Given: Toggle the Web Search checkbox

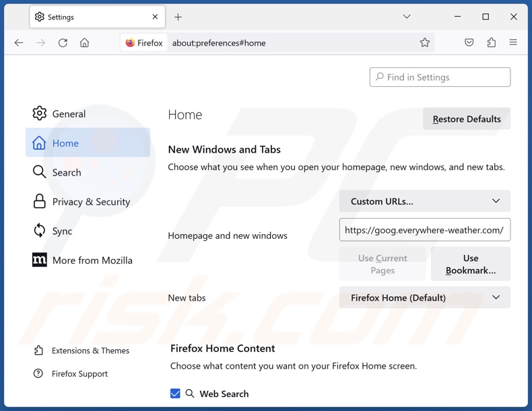Looking at the screenshot, I should pyautogui.click(x=175, y=394).
